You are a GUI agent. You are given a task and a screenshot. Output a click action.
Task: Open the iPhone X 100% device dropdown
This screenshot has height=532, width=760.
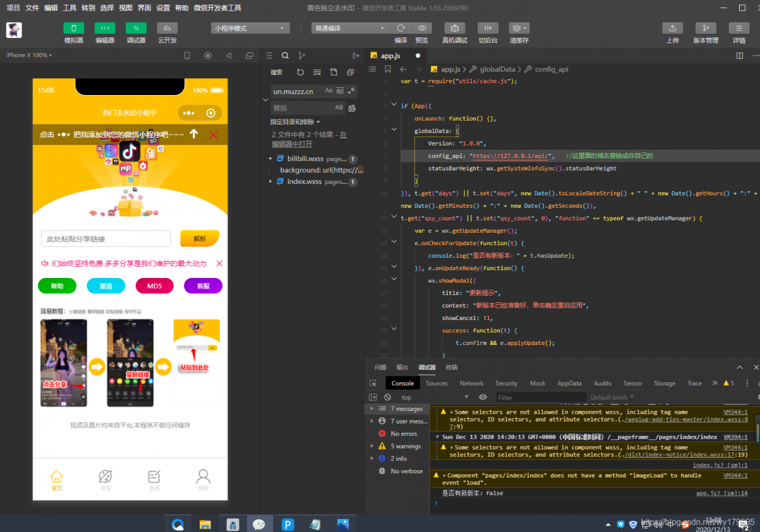29,55
